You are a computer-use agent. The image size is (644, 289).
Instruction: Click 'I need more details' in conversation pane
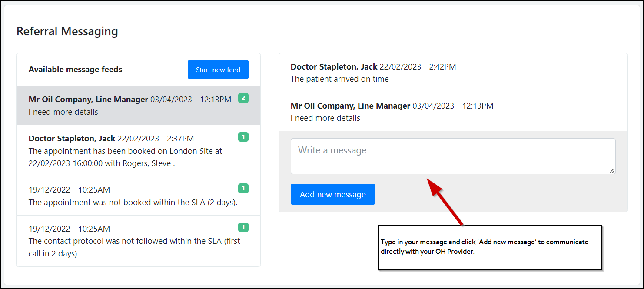point(325,118)
